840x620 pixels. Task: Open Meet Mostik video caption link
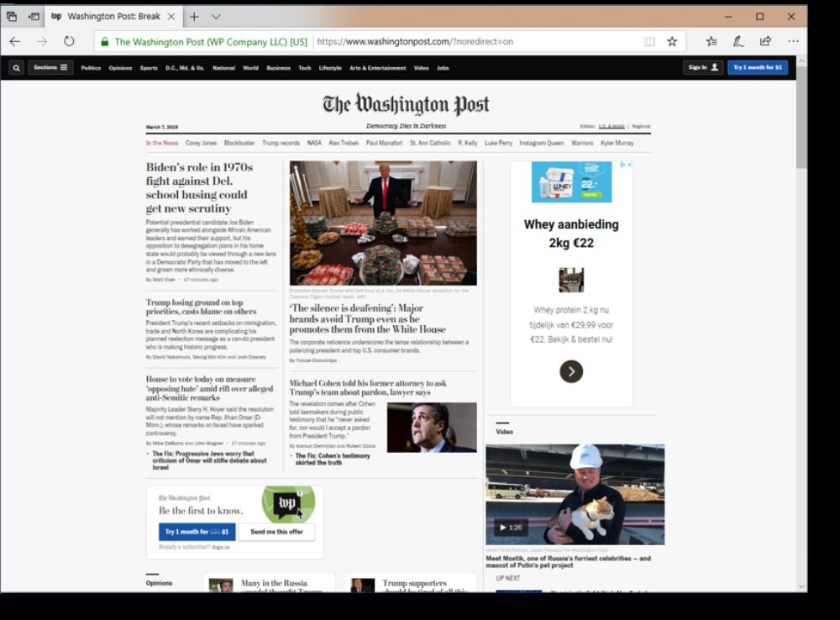tap(569, 561)
